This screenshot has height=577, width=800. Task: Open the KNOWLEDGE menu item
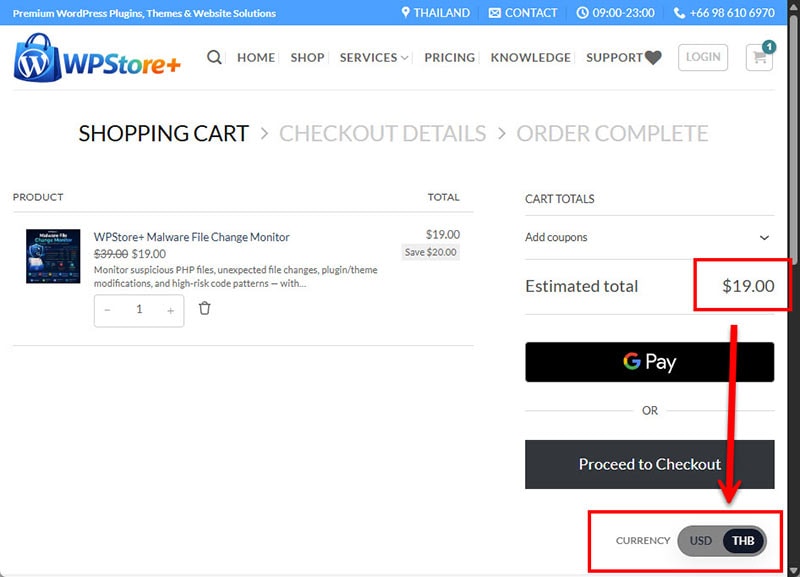531,58
